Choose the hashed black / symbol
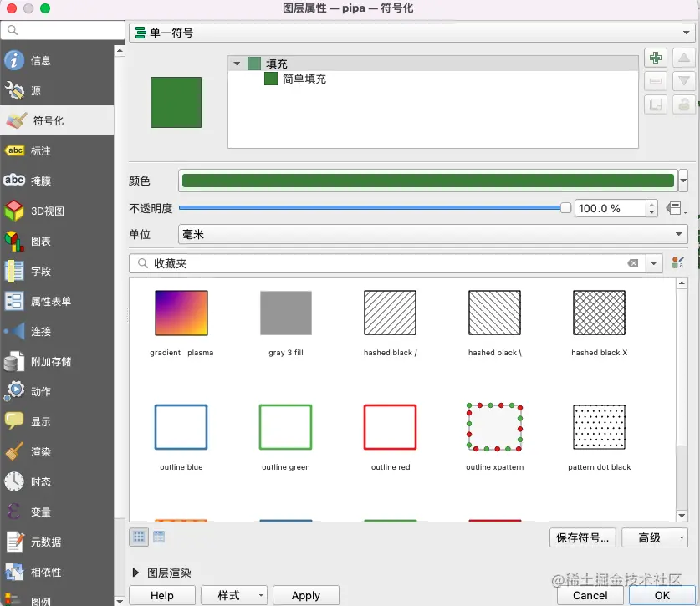The height and width of the screenshot is (606, 700). (391, 313)
